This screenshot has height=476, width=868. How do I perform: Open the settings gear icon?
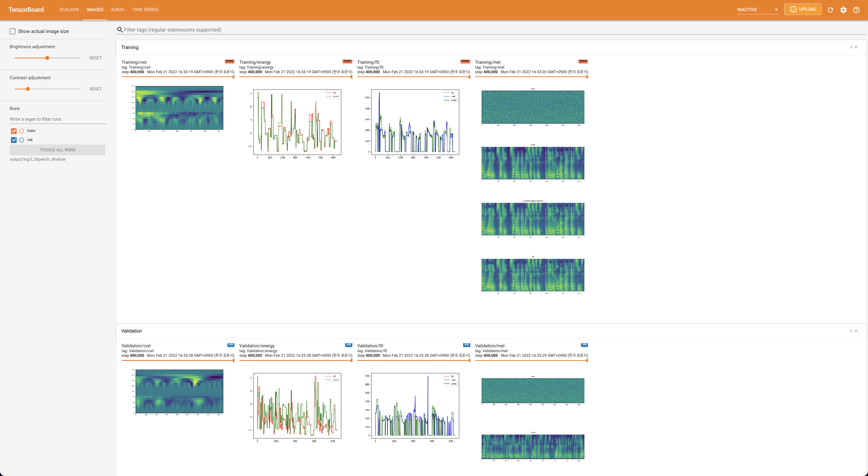pos(843,10)
